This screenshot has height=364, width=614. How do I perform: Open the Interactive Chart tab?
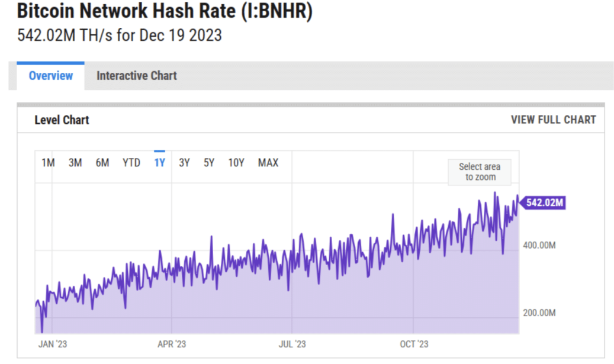(136, 76)
